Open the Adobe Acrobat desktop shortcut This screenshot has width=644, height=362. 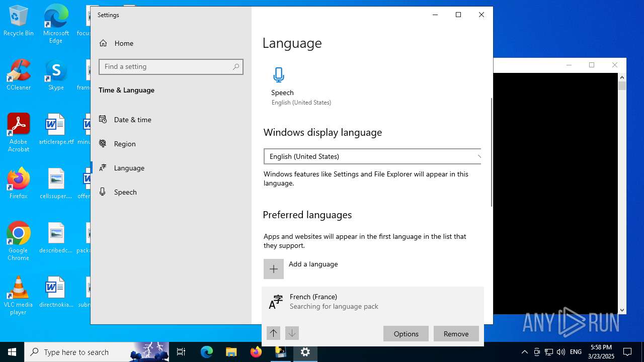(x=18, y=133)
